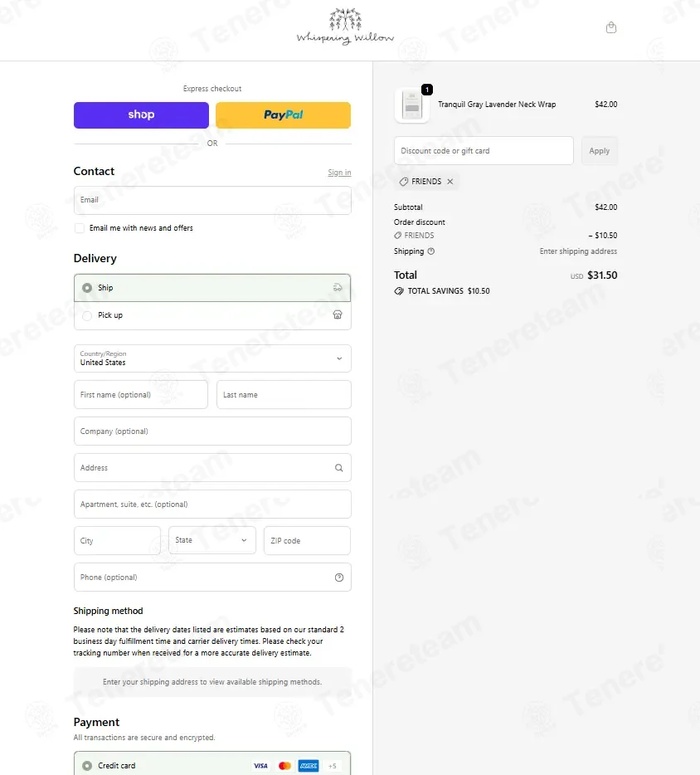Click the Whispering Willow logo
This screenshot has width=700, height=775.
tap(345, 27)
